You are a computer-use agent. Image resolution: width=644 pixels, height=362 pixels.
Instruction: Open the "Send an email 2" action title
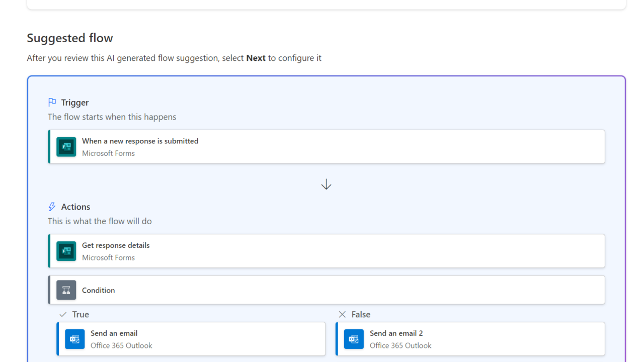click(x=396, y=333)
